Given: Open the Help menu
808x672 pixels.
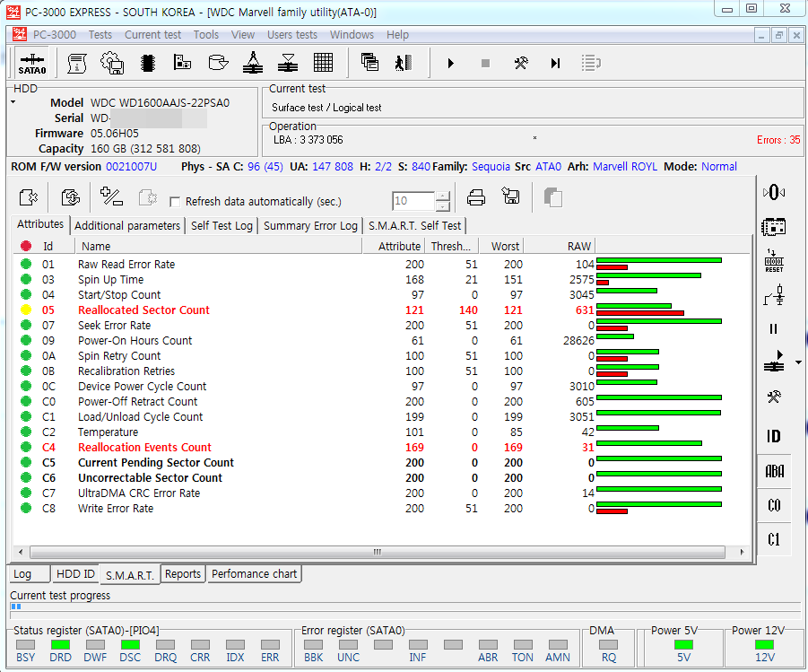Looking at the screenshot, I should point(397,35).
